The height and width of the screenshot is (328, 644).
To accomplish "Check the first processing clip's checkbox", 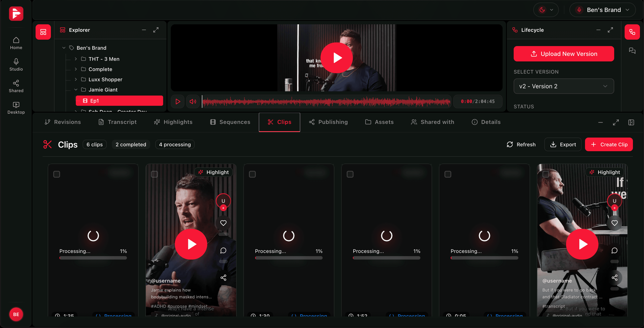I will pos(56,174).
